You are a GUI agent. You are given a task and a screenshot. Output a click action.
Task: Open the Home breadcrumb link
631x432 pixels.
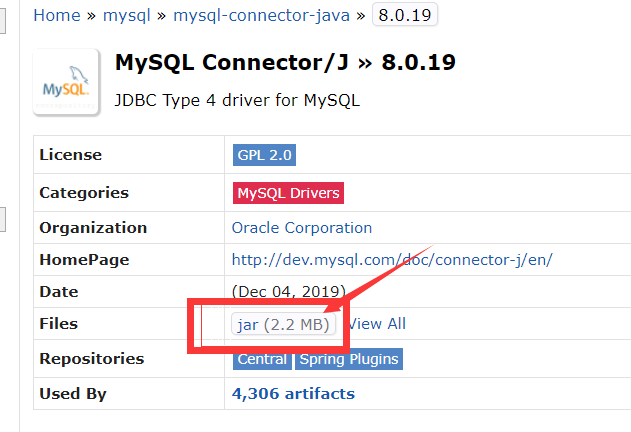57,15
